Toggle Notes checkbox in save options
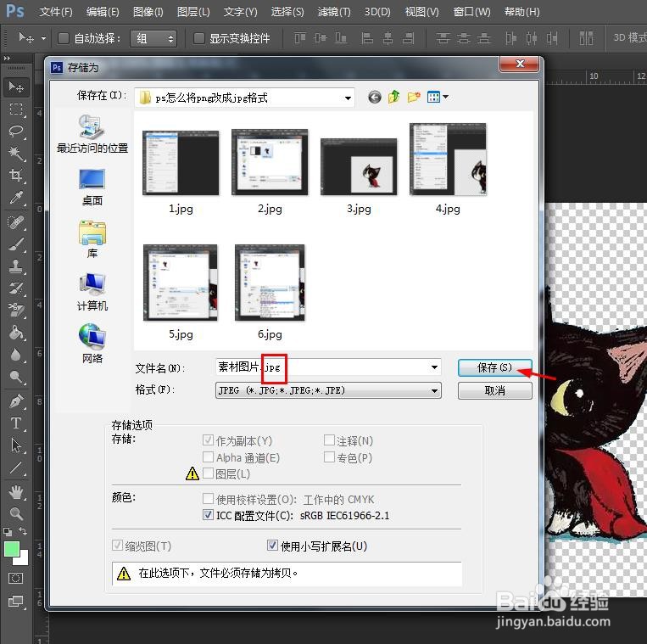647x644 pixels. 329,440
